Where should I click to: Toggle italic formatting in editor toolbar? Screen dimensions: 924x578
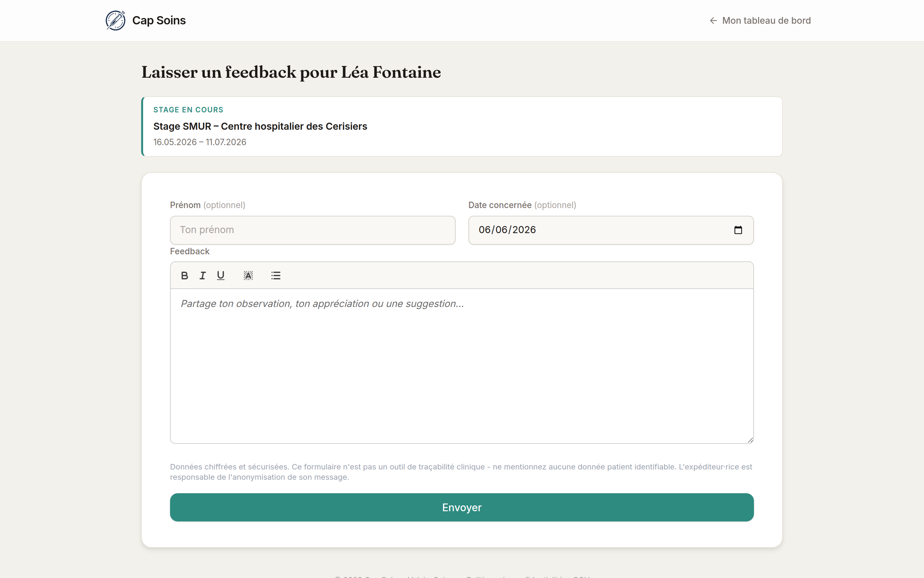[202, 276]
